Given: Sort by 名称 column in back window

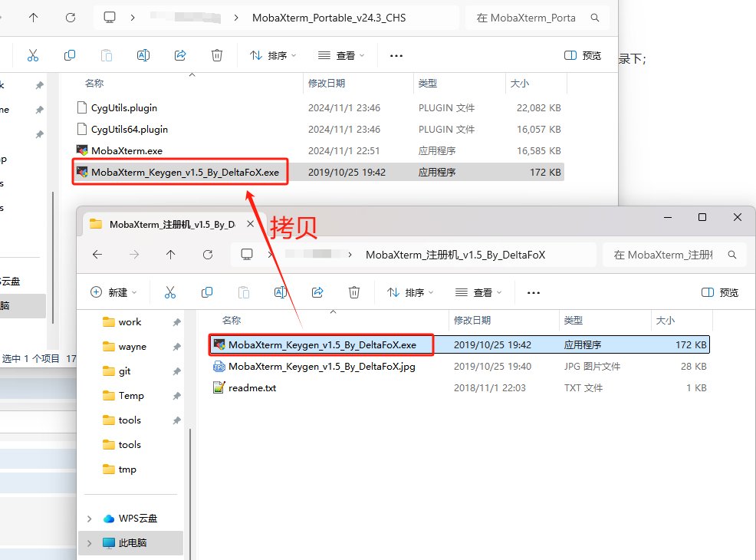Looking at the screenshot, I should [x=94, y=84].
